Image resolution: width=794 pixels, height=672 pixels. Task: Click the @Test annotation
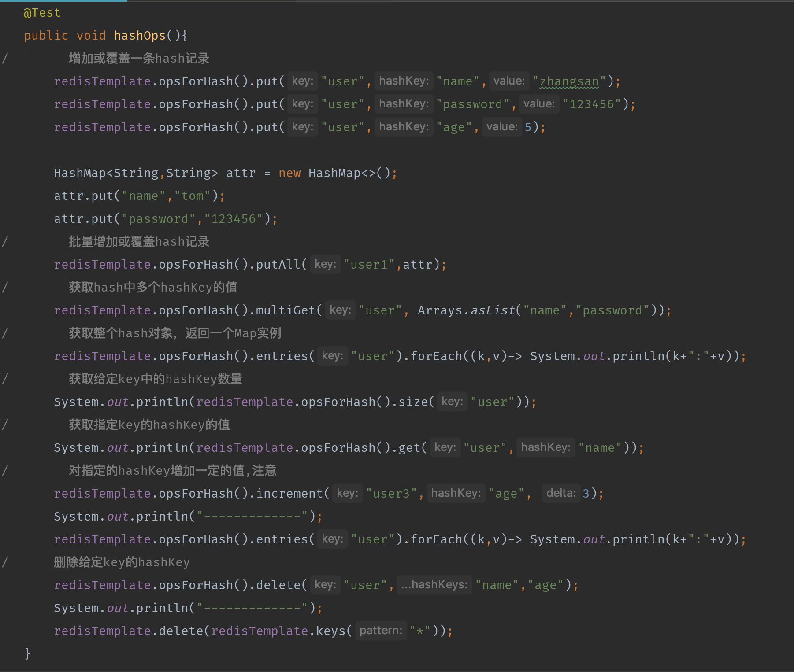[42, 13]
